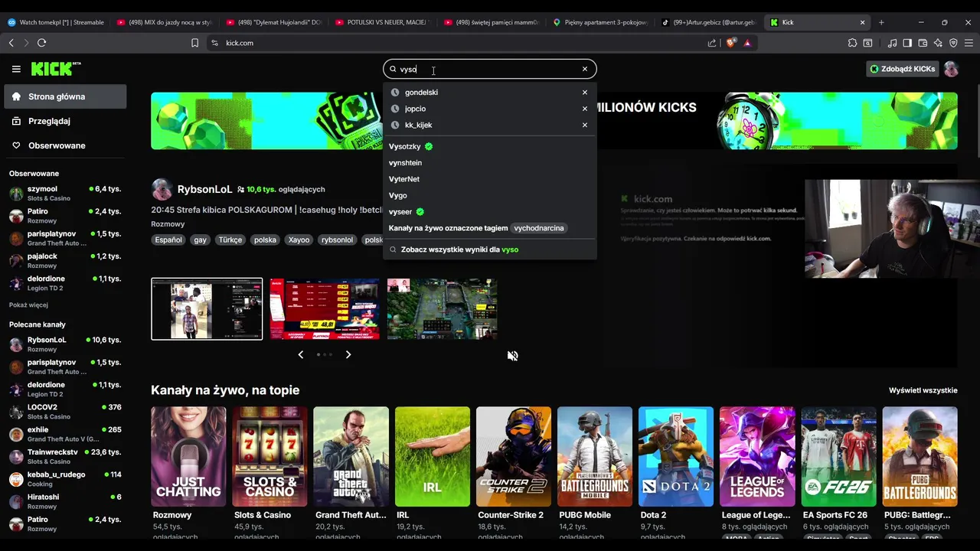Viewport: 980px width, 551px height.
Task: Reload the page
Action: pyautogui.click(x=41, y=43)
